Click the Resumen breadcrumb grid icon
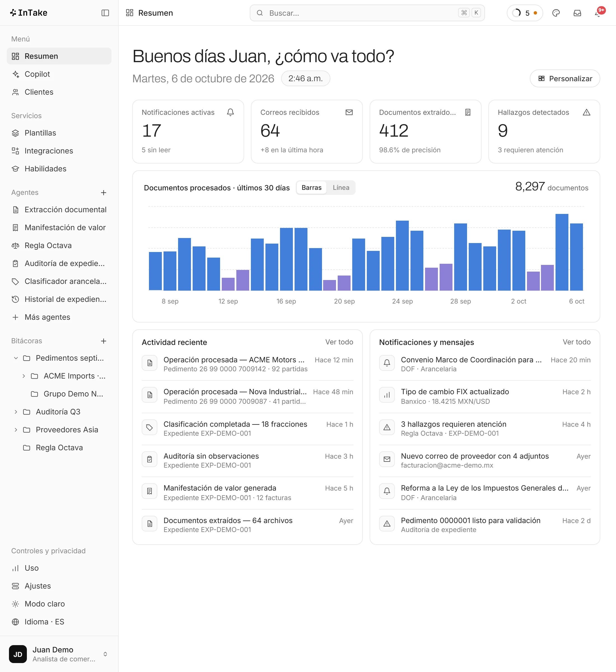 point(130,13)
